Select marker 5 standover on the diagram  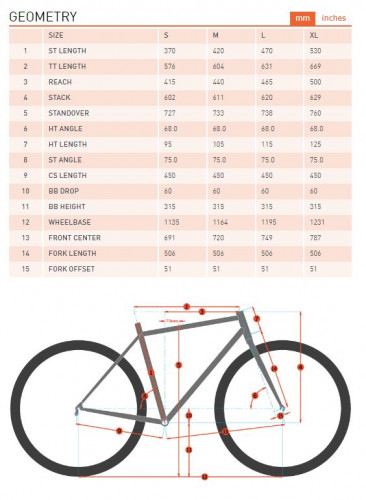[179, 365]
